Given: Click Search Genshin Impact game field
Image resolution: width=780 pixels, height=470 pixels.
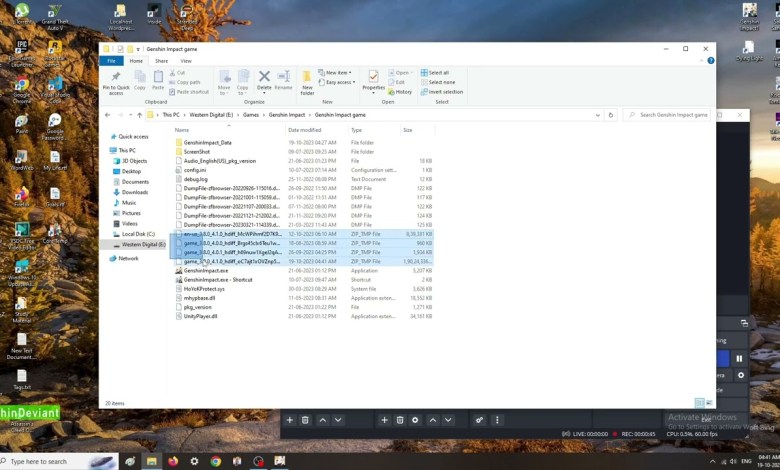Looking at the screenshot, I should (x=667, y=115).
